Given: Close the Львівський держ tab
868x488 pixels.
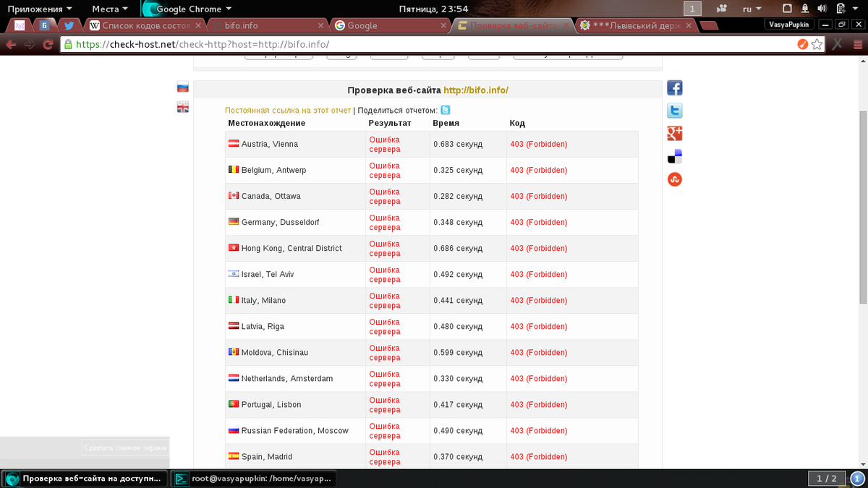Looking at the screenshot, I should point(689,25).
